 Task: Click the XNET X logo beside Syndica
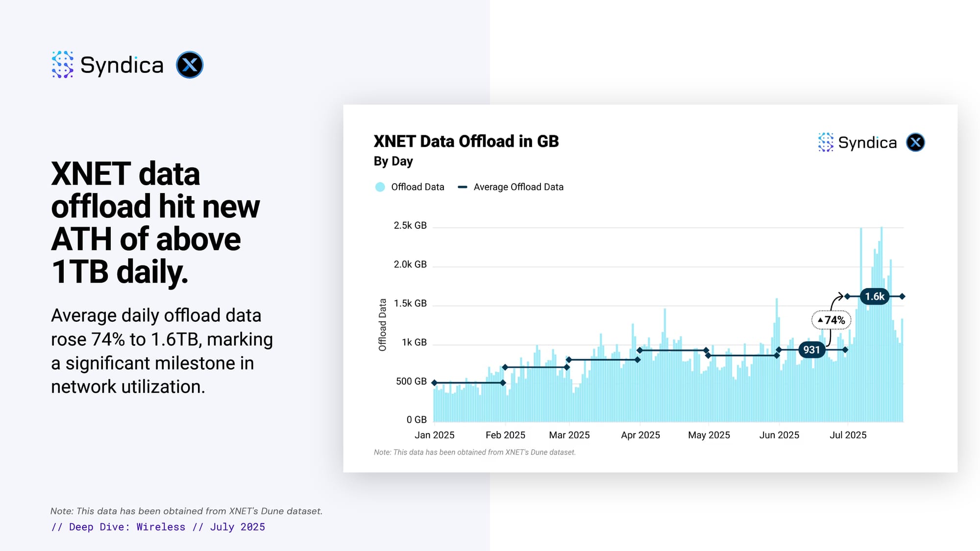click(x=190, y=65)
